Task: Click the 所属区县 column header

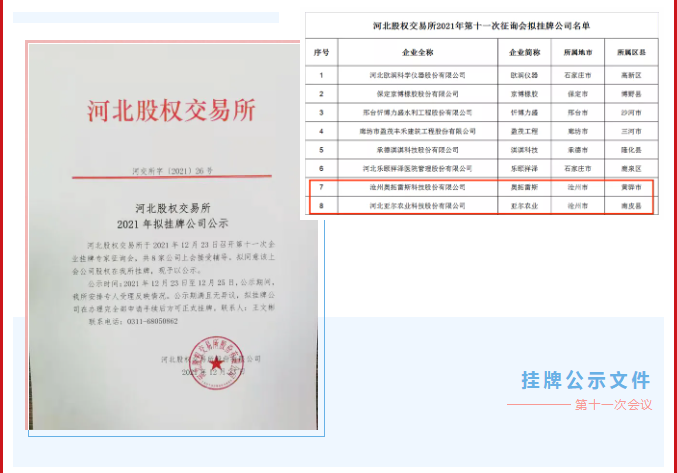Action: point(631,53)
